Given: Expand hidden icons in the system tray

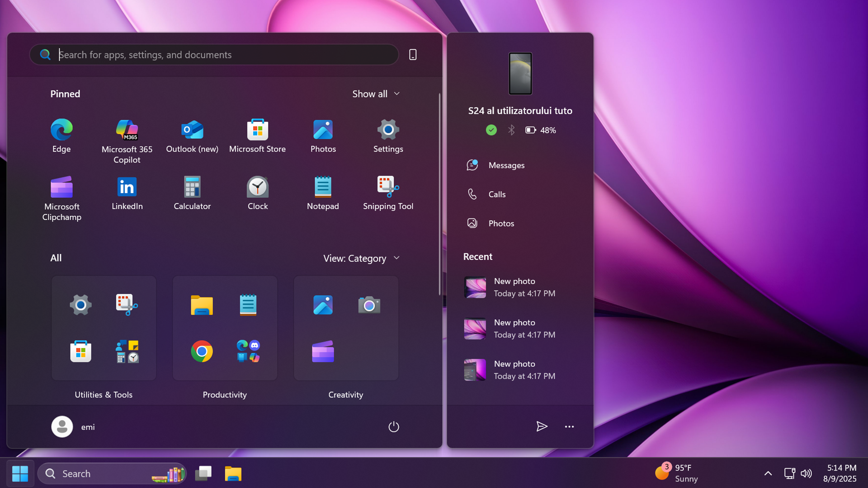Looking at the screenshot, I should click(768, 473).
